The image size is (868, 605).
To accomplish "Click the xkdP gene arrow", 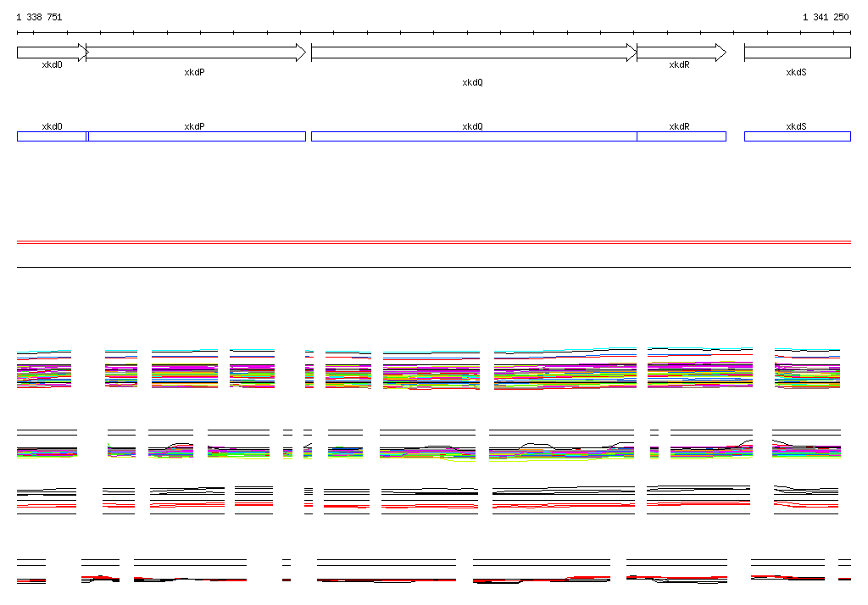I will click(x=196, y=53).
